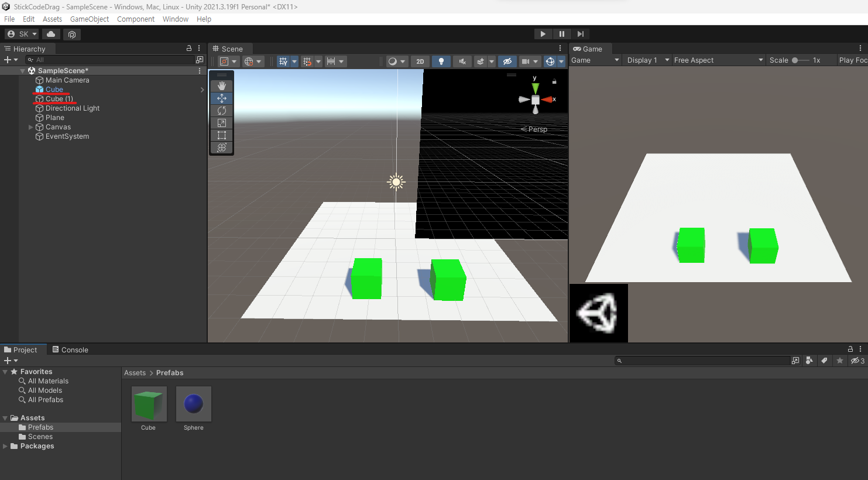Collapse the Favorites group
The width and height of the screenshot is (868, 480).
coord(5,372)
